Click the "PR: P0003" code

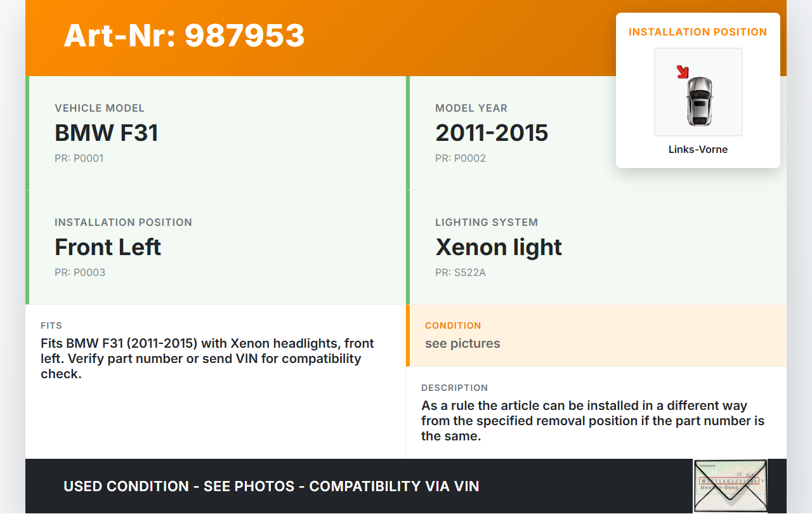pos(80,273)
